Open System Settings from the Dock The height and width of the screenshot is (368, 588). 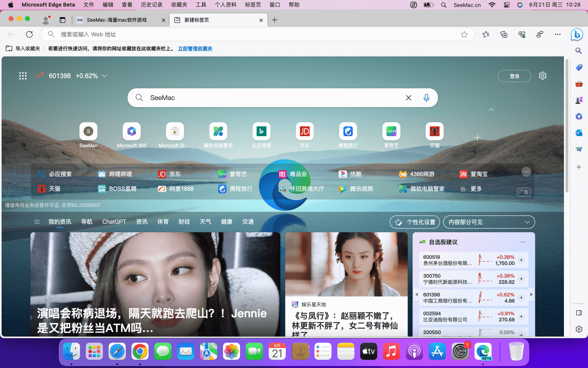(460, 351)
